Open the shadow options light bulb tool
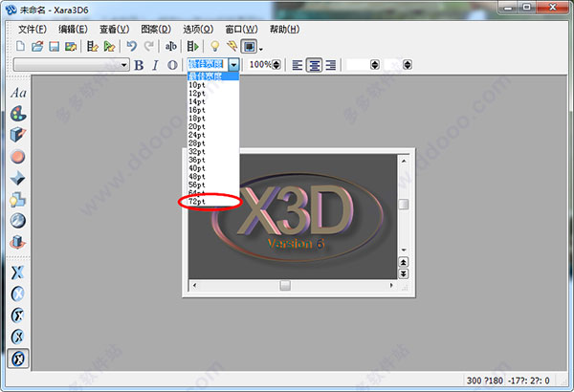 (18, 200)
